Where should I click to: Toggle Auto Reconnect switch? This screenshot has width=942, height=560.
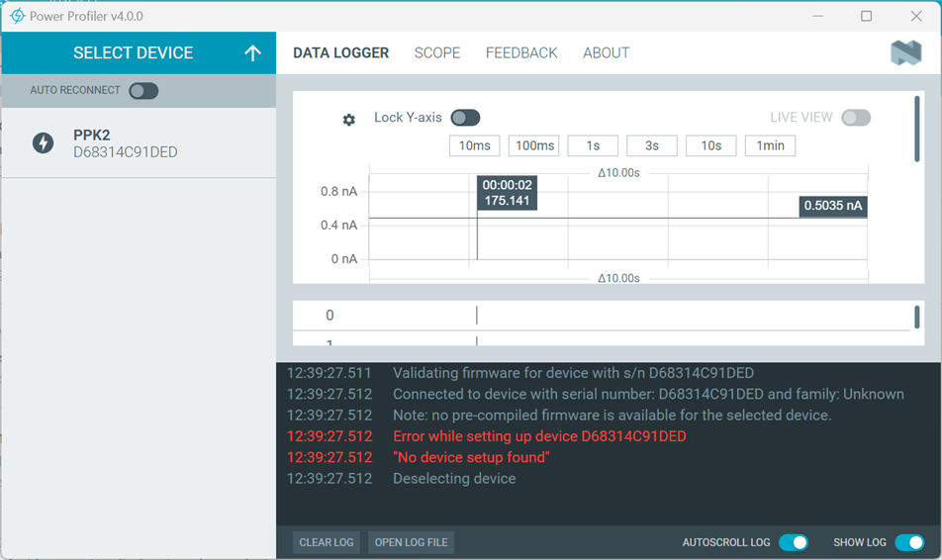click(x=143, y=91)
